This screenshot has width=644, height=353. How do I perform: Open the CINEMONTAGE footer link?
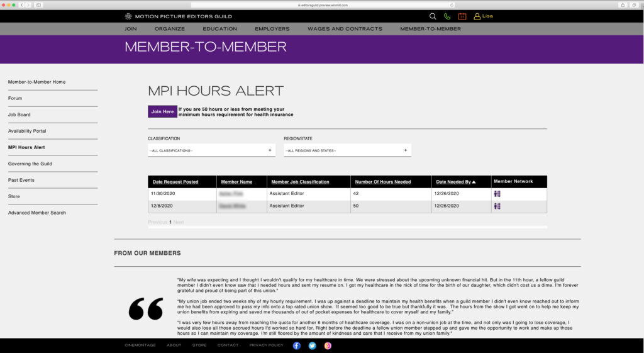pos(140,345)
